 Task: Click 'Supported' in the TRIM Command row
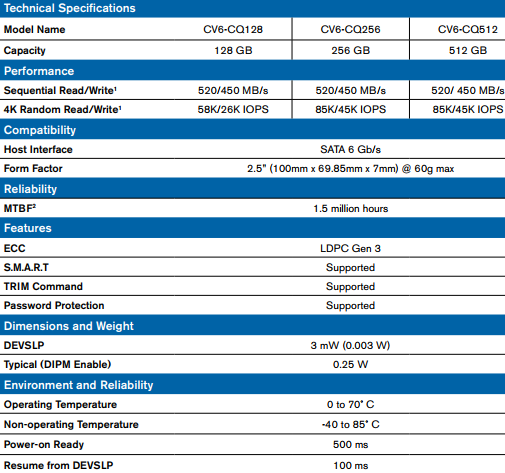point(350,287)
